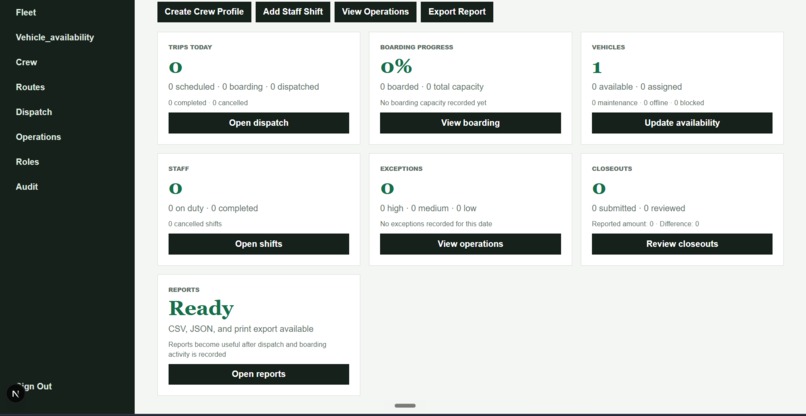Screen dimensions: 806x416
Task: Open Roles from the sidebar
Action: coord(27,162)
